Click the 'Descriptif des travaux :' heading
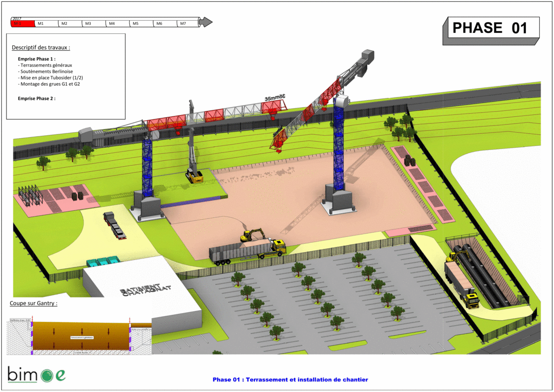Screen dimensions: 554x392 coord(41,48)
